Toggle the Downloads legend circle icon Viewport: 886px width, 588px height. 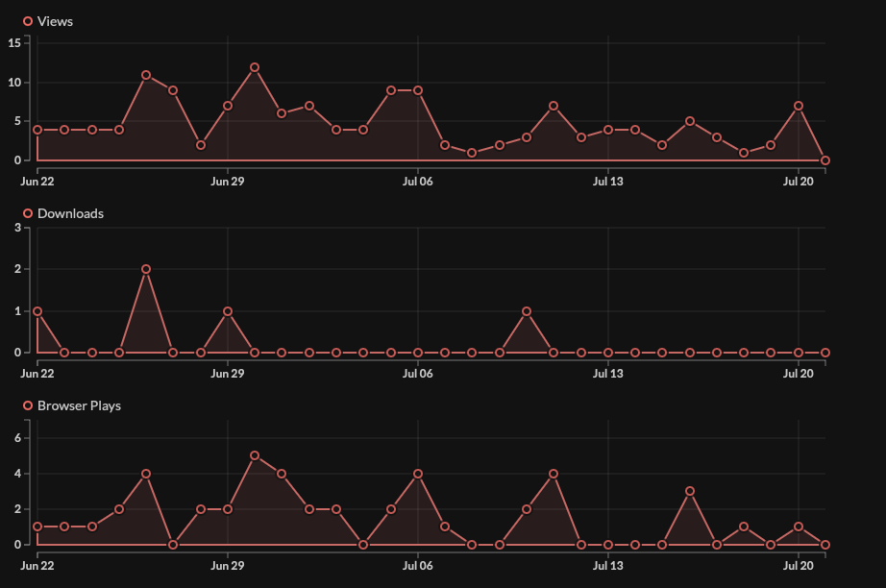click(x=28, y=213)
